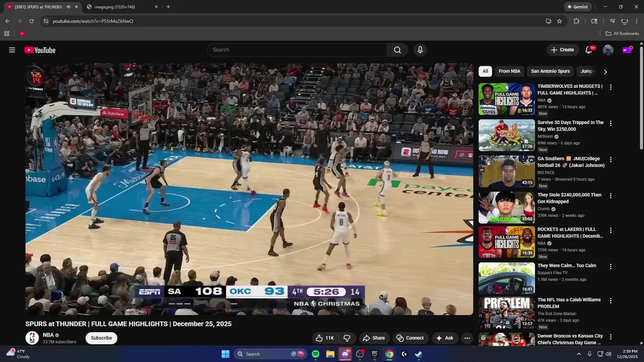Show hidden system tray icons chevron
Screen dimensions: 644x362
pyautogui.click(x=579, y=354)
